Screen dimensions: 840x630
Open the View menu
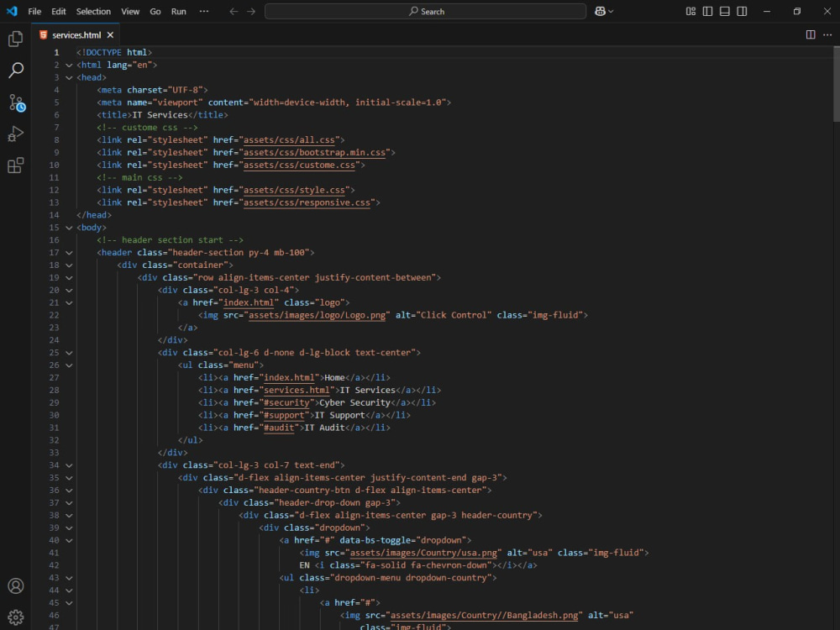[x=129, y=11]
